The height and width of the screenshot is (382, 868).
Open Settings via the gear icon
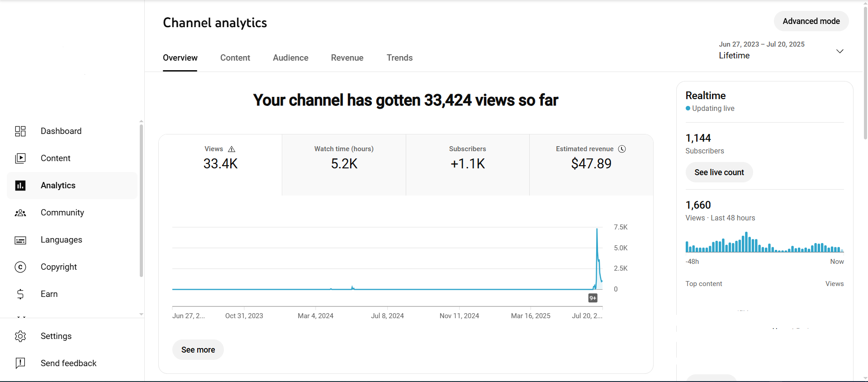pos(20,336)
